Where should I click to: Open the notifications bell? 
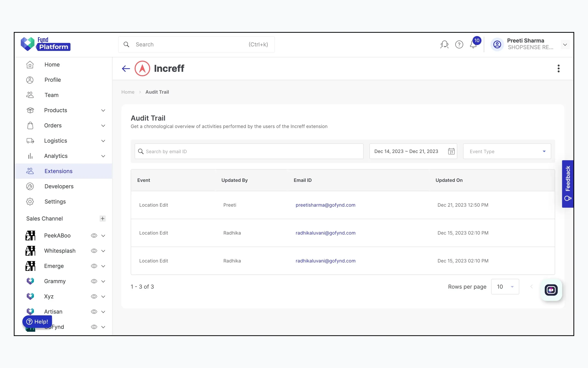[473, 44]
